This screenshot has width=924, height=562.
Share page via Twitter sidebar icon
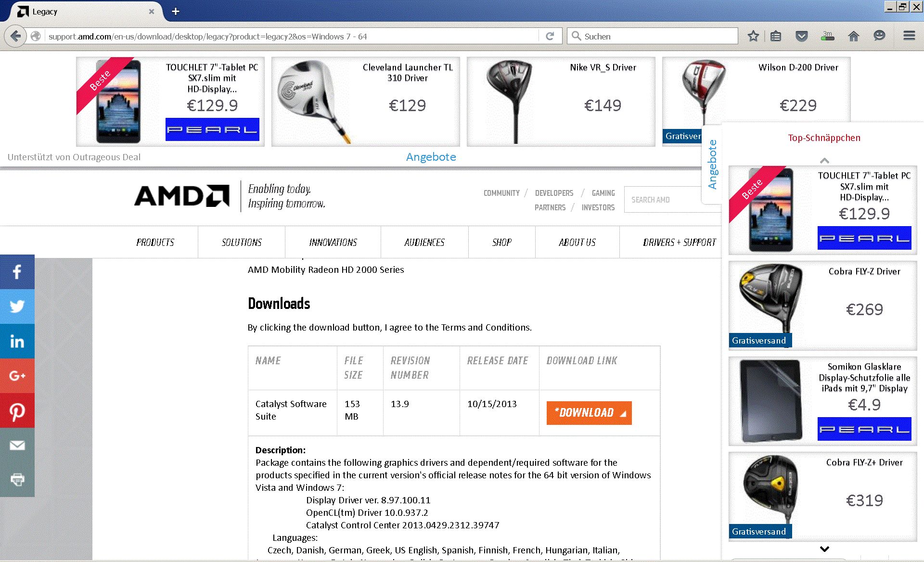coord(17,307)
